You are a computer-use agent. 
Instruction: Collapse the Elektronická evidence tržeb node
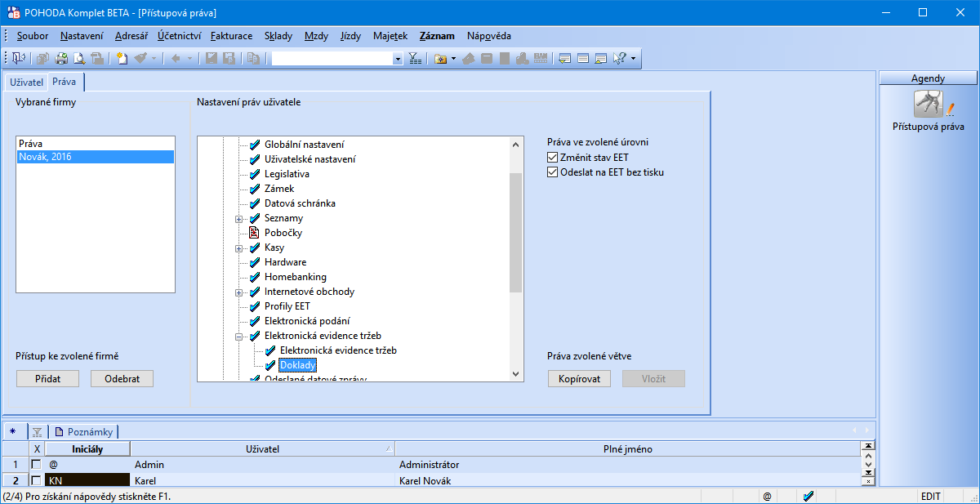pos(239,336)
